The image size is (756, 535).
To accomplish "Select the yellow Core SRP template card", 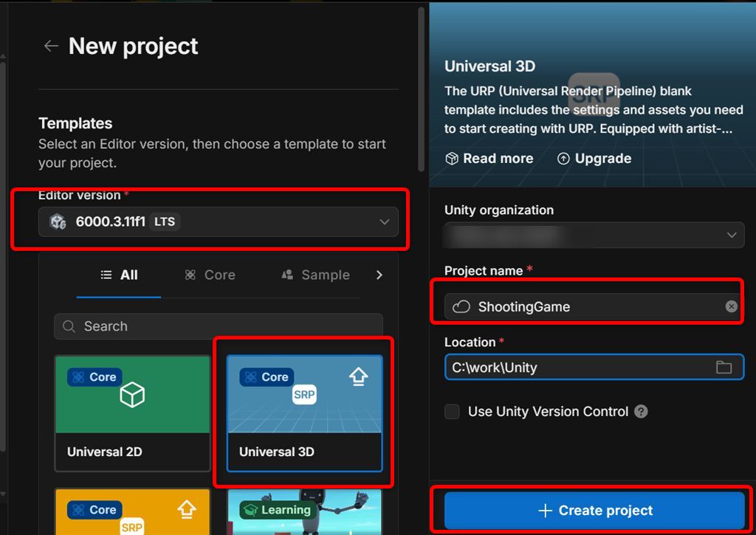I will [x=133, y=512].
